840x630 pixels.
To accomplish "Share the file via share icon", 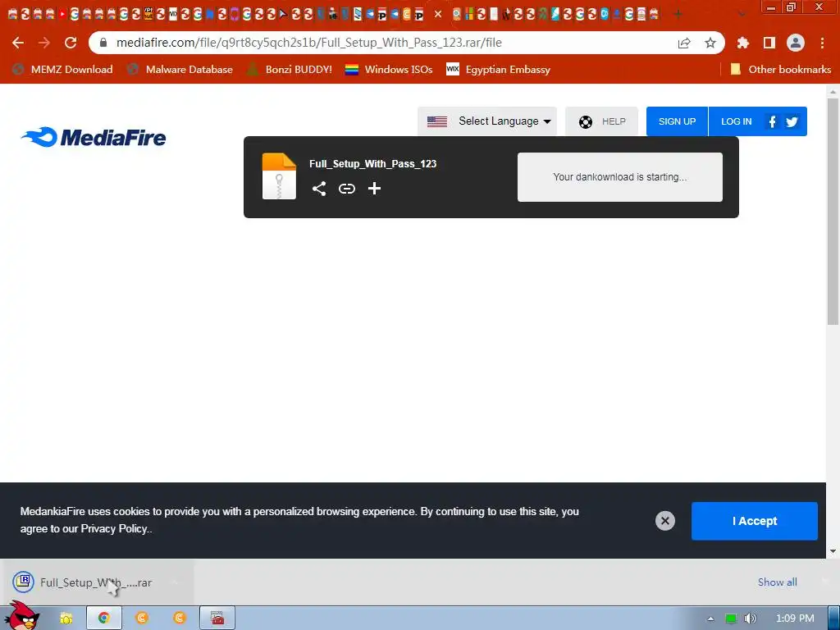I will [x=319, y=189].
